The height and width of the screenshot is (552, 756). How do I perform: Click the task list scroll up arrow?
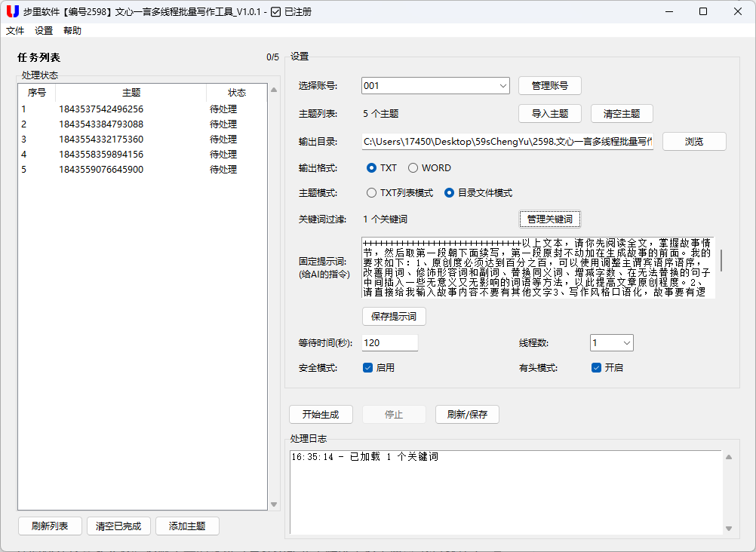click(x=274, y=90)
